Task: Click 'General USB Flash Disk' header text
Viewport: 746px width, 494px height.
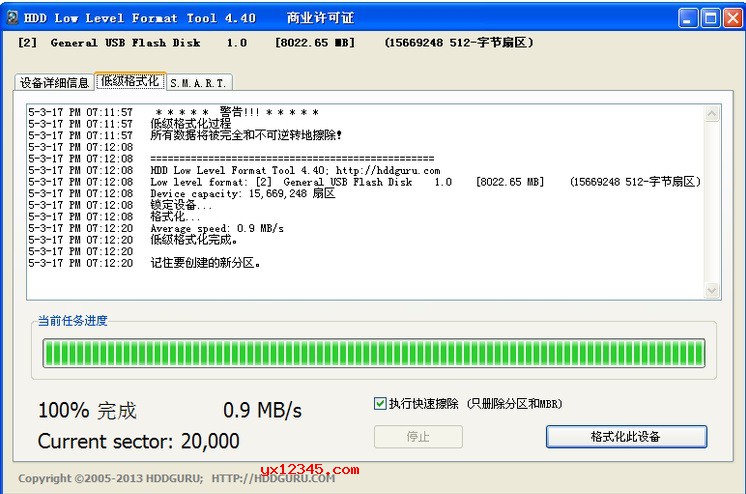Action: [126, 43]
